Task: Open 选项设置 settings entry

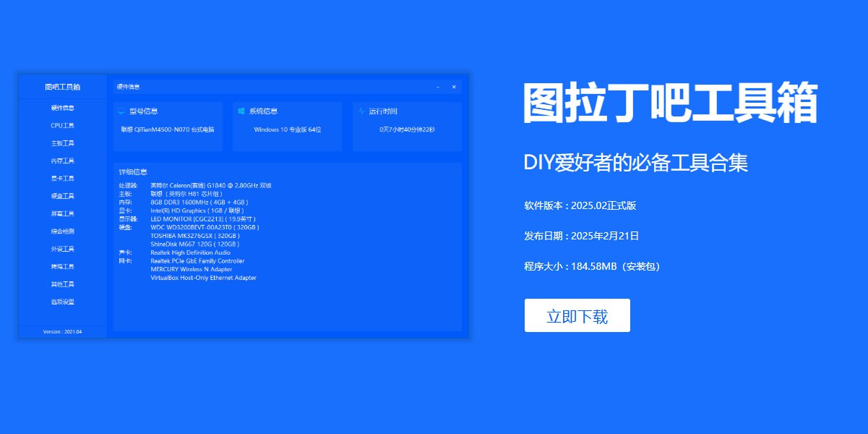Action: (63, 302)
